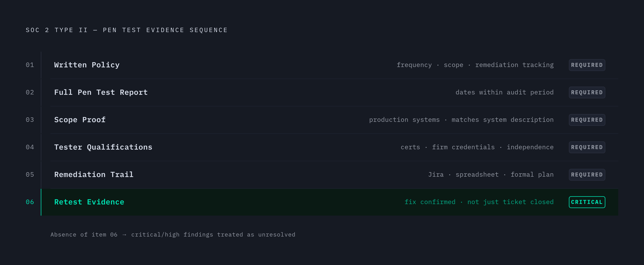Click step number 02

(30, 92)
